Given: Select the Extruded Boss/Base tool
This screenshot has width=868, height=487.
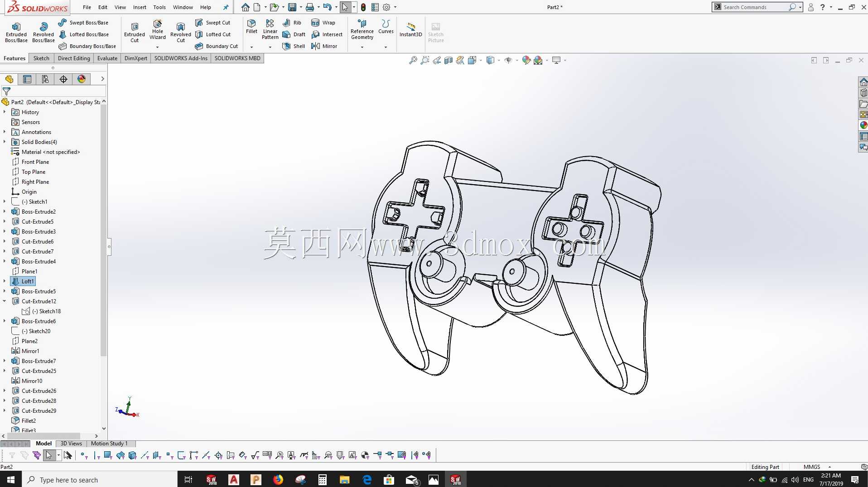Looking at the screenshot, I should pos(16,32).
